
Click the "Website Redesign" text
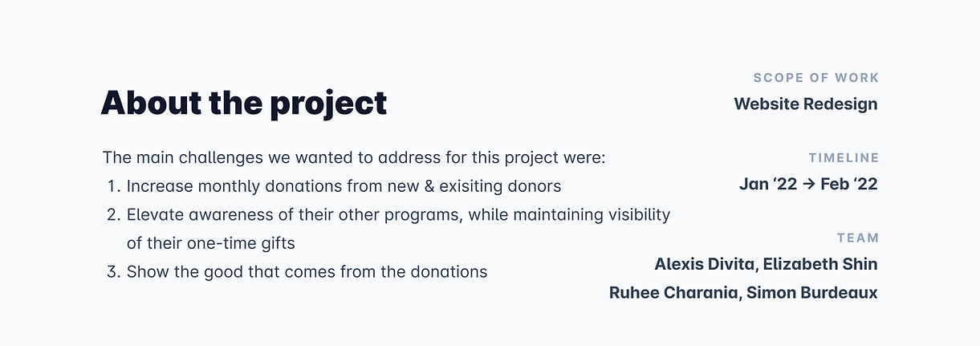click(805, 104)
